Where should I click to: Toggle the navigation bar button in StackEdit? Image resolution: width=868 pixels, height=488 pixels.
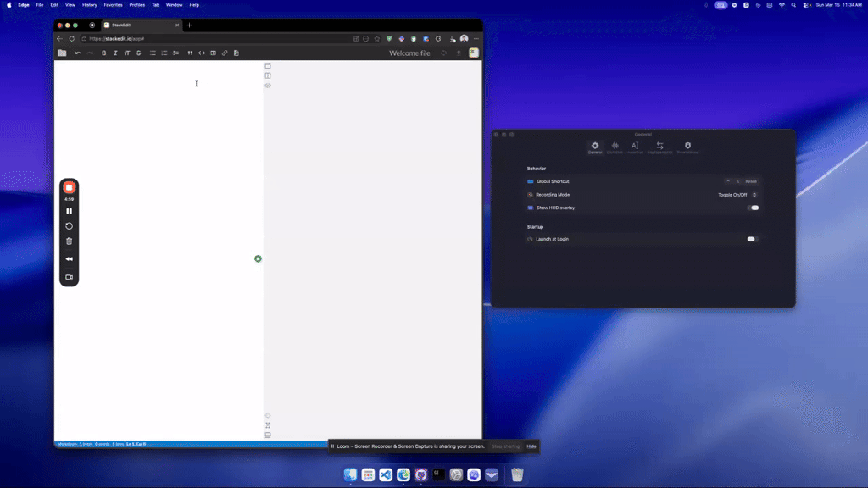pyautogui.click(x=268, y=66)
